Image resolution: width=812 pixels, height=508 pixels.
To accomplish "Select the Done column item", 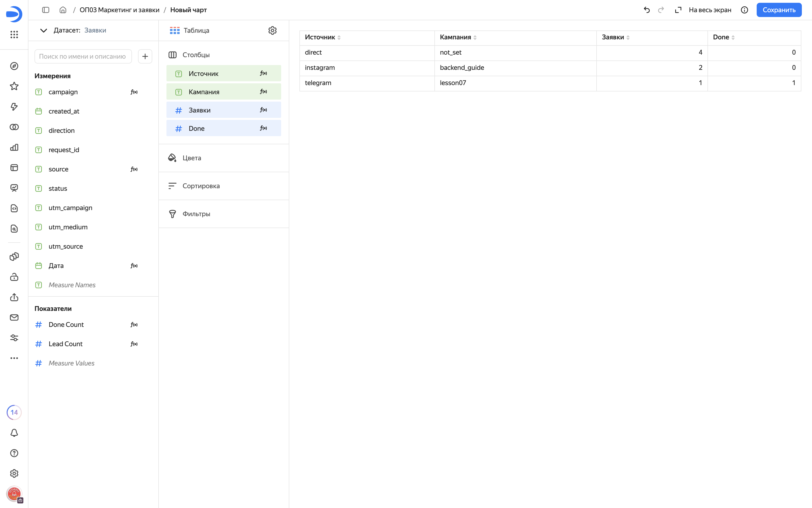I will click(x=224, y=128).
